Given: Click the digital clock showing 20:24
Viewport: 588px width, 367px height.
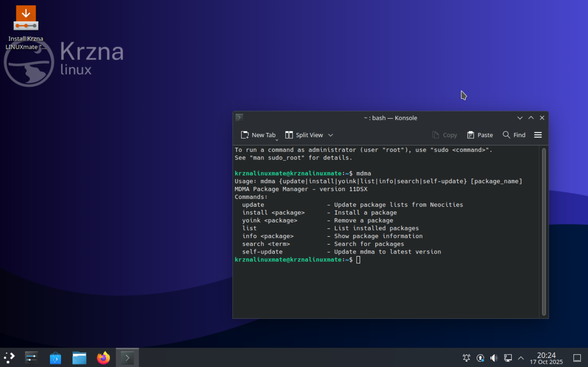Looking at the screenshot, I should point(546,358).
